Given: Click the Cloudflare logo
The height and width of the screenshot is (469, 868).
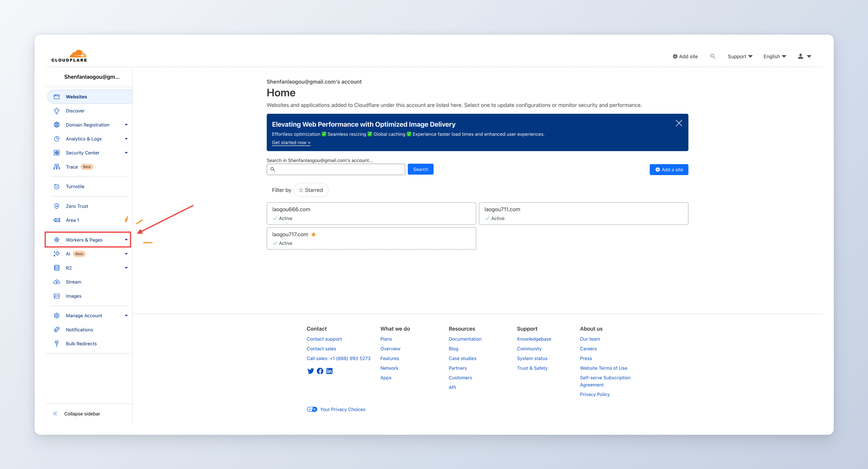Looking at the screenshot, I should pos(69,56).
